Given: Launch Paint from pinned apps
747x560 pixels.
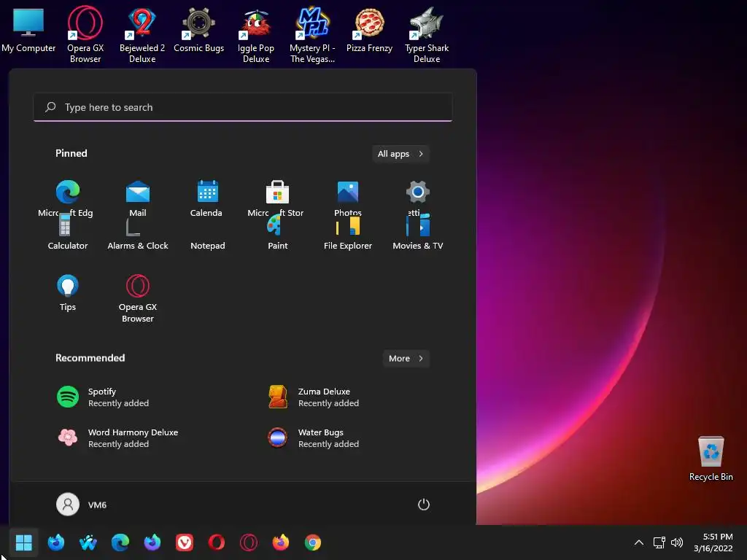Looking at the screenshot, I should tap(277, 233).
